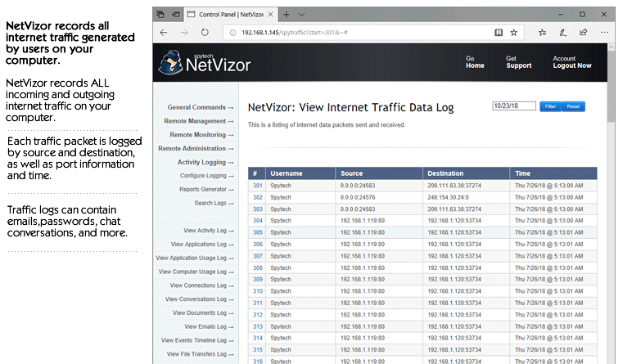The image size is (623, 364).
Task: Add page to favorites star icon
Action: [x=514, y=33]
